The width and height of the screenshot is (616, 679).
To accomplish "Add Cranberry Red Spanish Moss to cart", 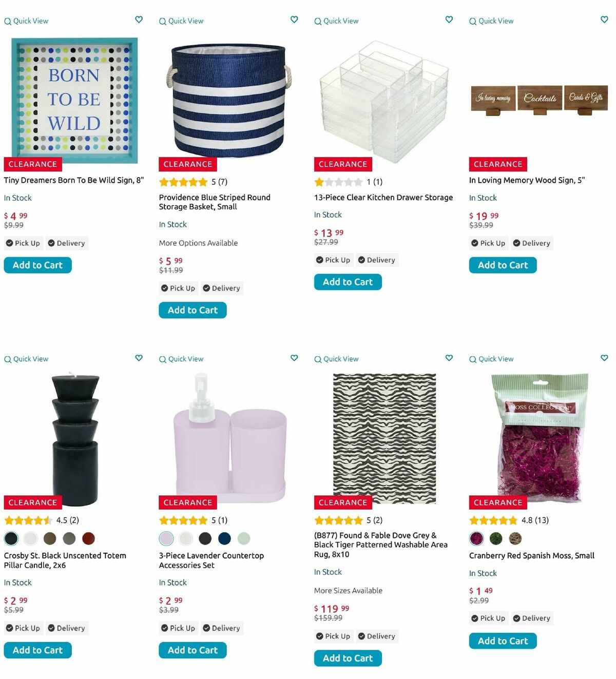I will pyautogui.click(x=503, y=641).
